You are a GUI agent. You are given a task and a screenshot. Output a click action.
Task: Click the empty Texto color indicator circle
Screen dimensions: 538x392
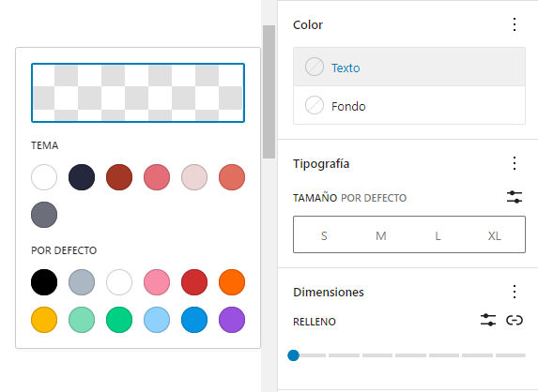315,67
